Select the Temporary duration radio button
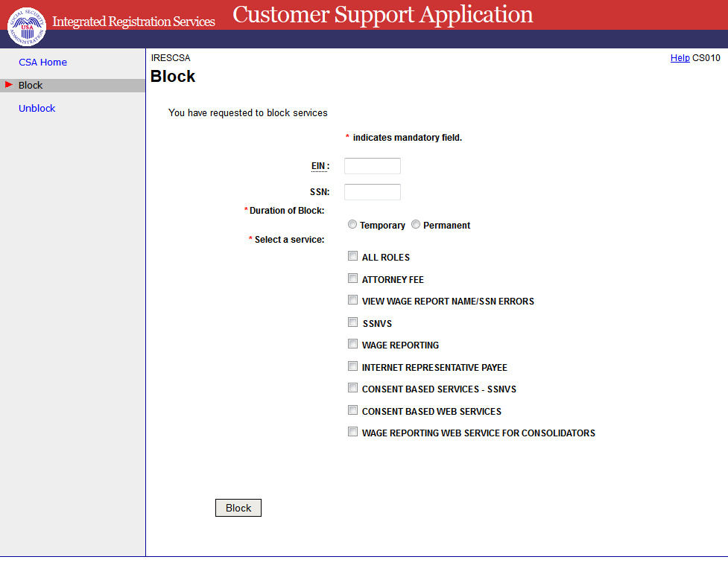This screenshot has height=583, width=728. 352,224
